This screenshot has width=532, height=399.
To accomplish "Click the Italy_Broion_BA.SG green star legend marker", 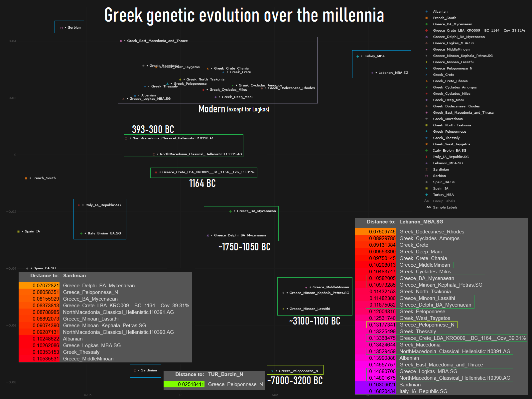I will tap(427, 151).
